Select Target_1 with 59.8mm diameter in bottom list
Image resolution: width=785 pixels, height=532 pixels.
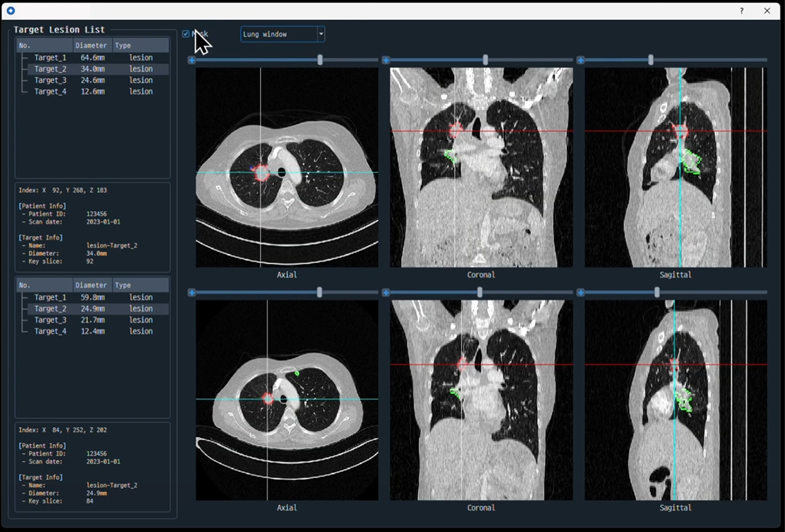[x=51, y=297]
